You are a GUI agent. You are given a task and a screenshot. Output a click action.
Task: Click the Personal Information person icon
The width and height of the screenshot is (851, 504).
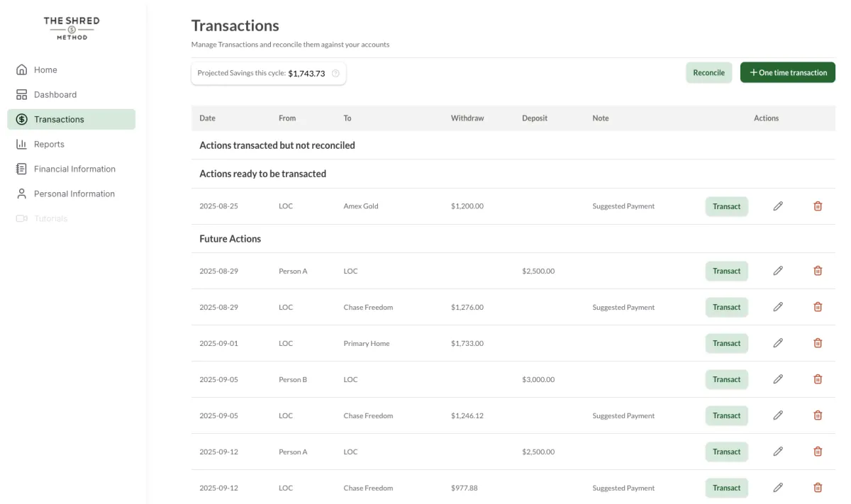tap(21, 194)
